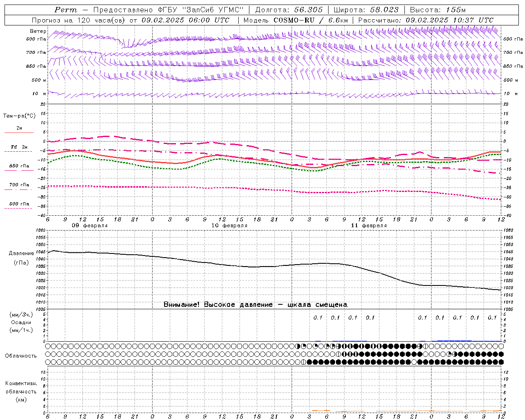Click the "(мм/1ч.)" precipitation unit label
This screenshot has height=420, width=525.
21,330
